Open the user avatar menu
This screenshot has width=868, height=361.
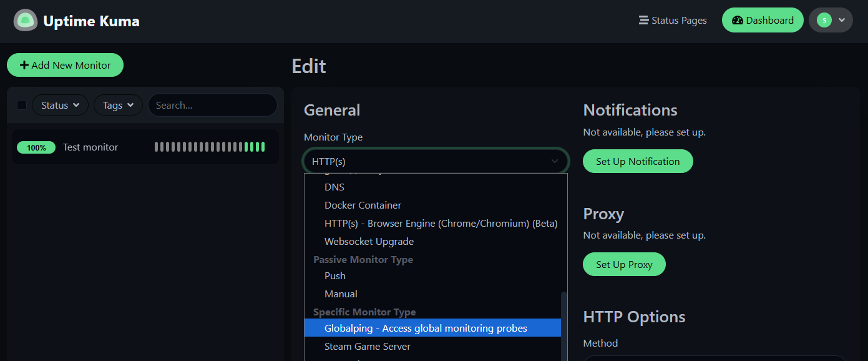click(x=831, y=19)
